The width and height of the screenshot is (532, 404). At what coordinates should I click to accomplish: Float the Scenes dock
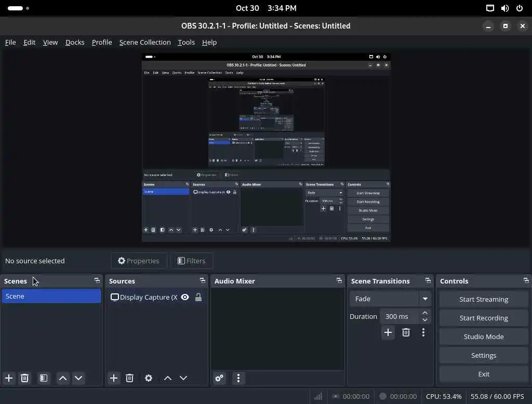[x=97, y=280]
